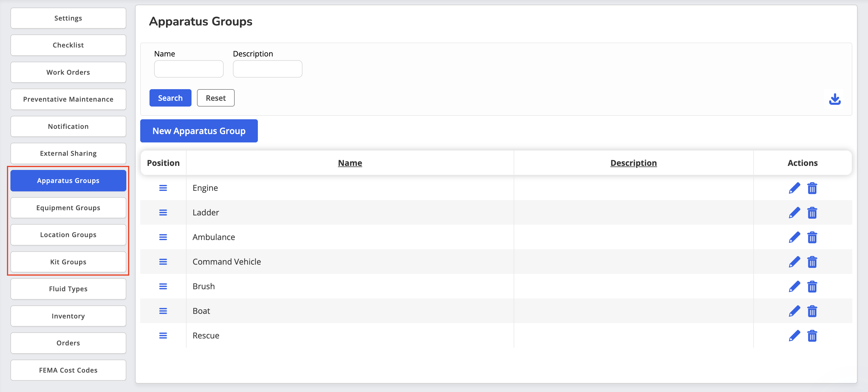This screenshot has width=868, height=392.
Task: Switch to Location Groups
Action: (x=68, y=235)
